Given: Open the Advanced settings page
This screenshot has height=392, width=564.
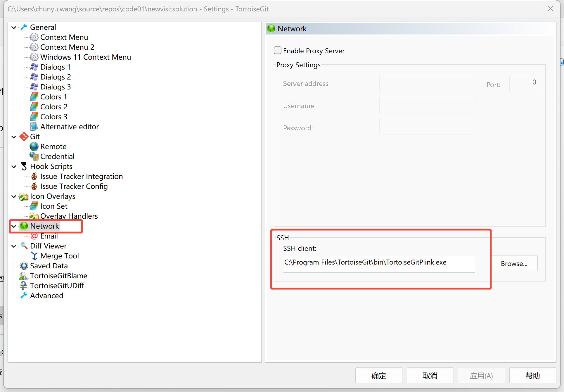Looking at the screenshot, I should [46, 296].
